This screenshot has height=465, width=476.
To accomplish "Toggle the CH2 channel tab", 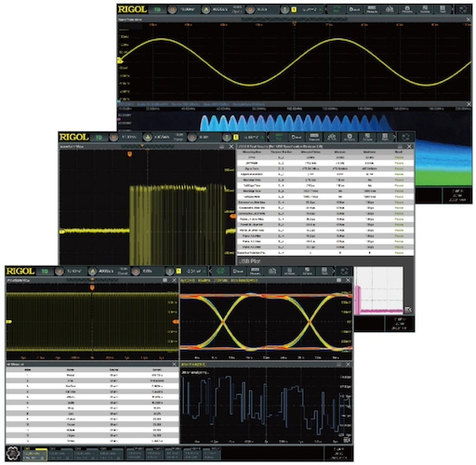I will point(59,454).
